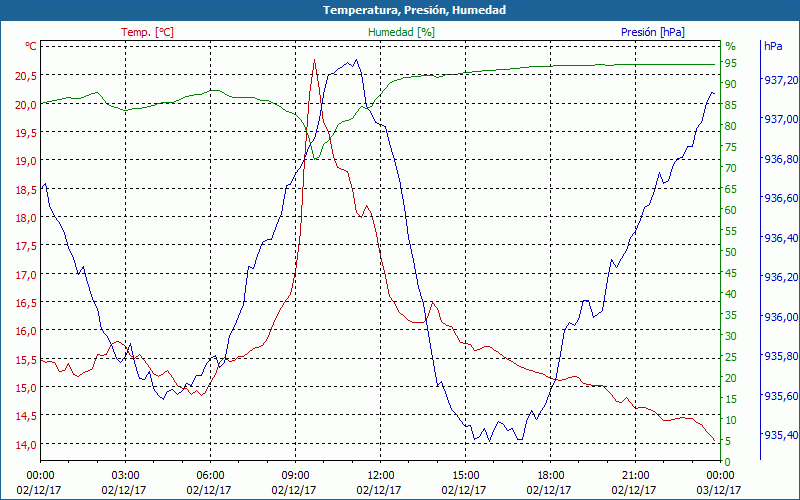Select the green Humedad [%] legend label
The image size is (800, 500).
(x=402, y=32)
